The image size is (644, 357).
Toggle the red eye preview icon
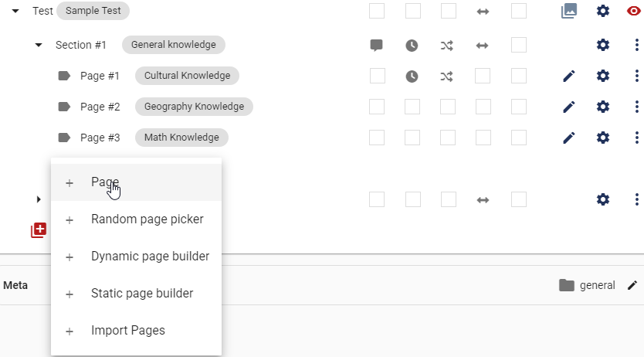[x=634, y=11]
